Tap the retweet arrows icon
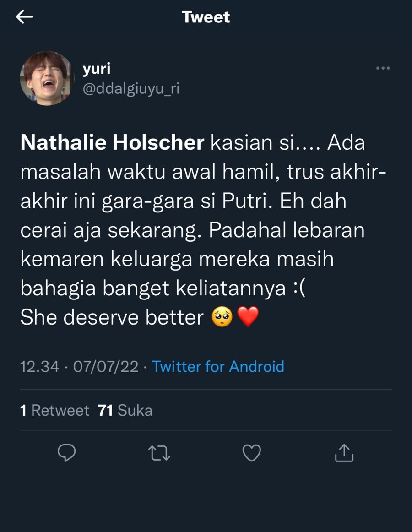 [159, 453]
